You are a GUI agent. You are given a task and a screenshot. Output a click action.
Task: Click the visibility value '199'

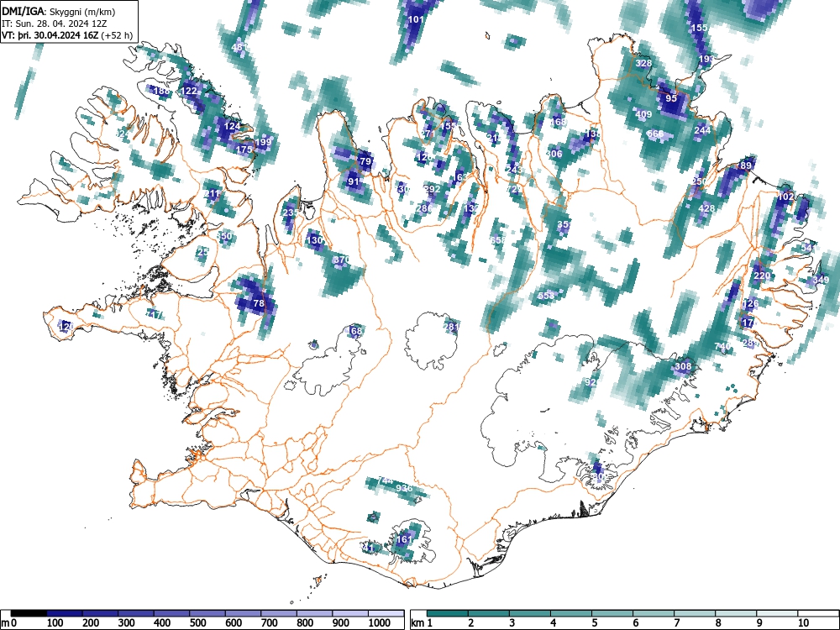[263, 143]
